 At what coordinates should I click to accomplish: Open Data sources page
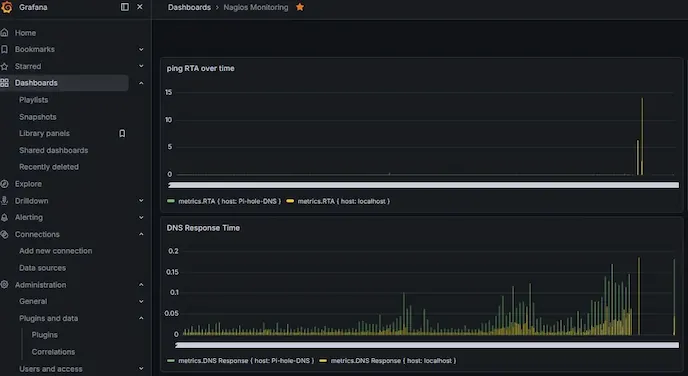[x=42, y=268]
